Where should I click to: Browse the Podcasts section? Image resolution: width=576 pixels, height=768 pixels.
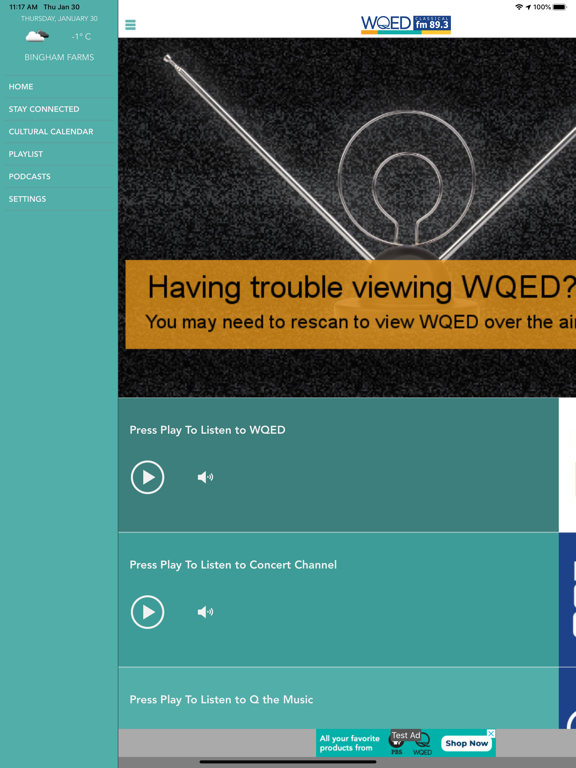click(59, 177)
